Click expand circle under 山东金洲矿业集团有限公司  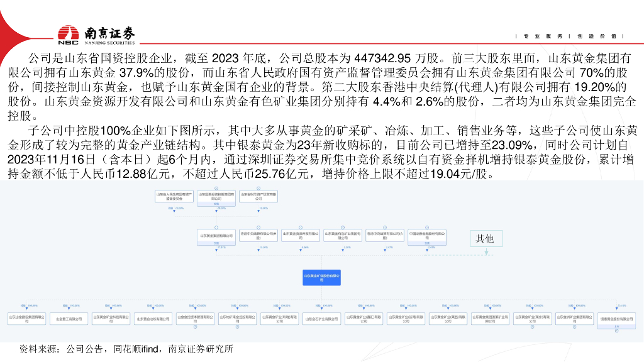[x=573, y=328]
